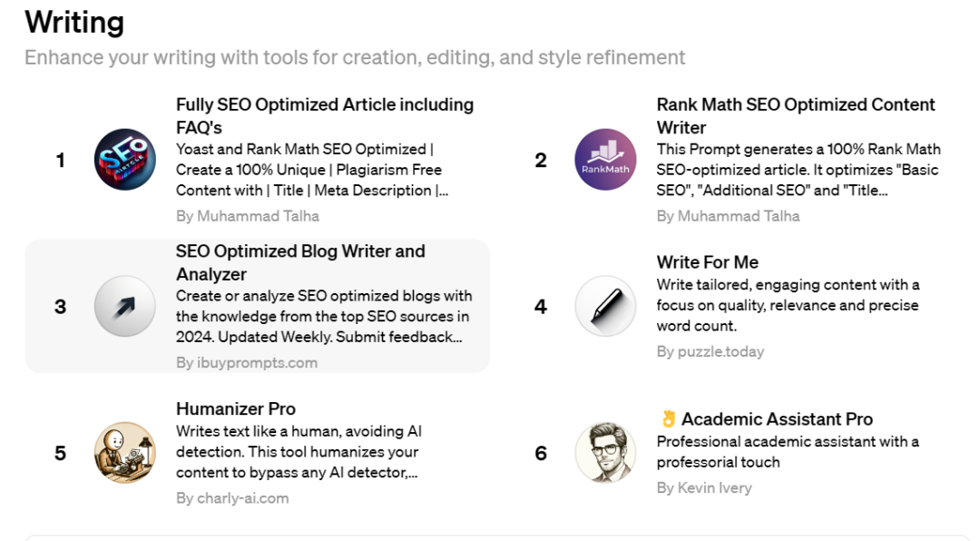This screenshot has width=980, height=541.
Task: Click the Humanizer Pro title
Action: click(236, 408)
